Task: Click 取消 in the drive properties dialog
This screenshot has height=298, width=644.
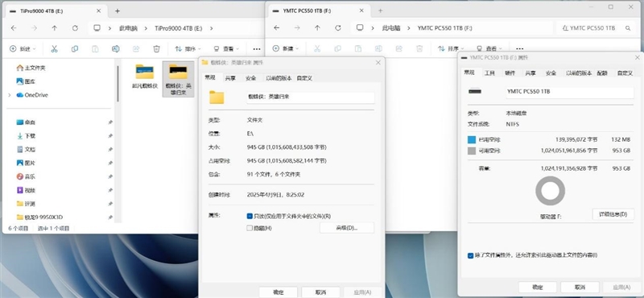Action: click(x=580, y=287)
